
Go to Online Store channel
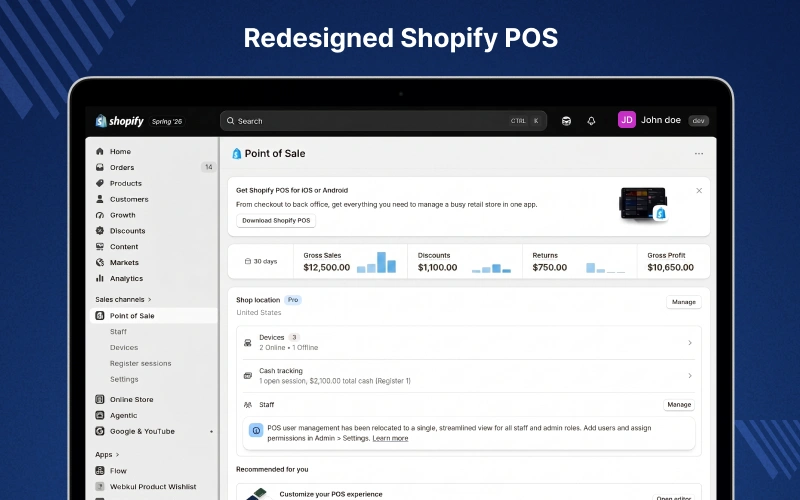[x=132, y=399]
